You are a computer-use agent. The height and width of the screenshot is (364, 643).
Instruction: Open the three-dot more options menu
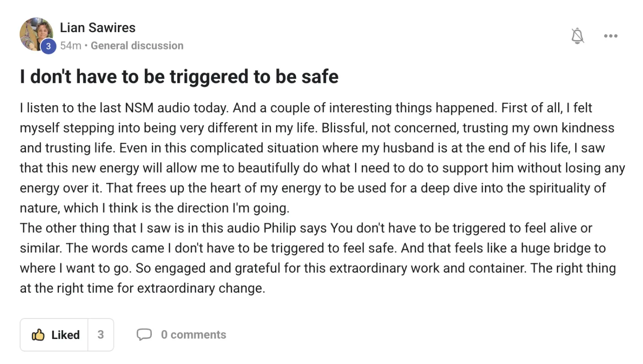coord(610,36)
